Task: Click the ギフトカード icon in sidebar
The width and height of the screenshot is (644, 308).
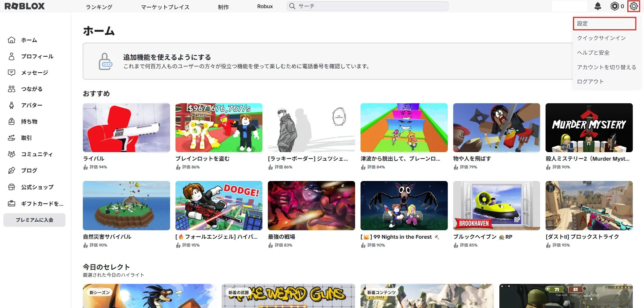Action: [x=12, y=204]
